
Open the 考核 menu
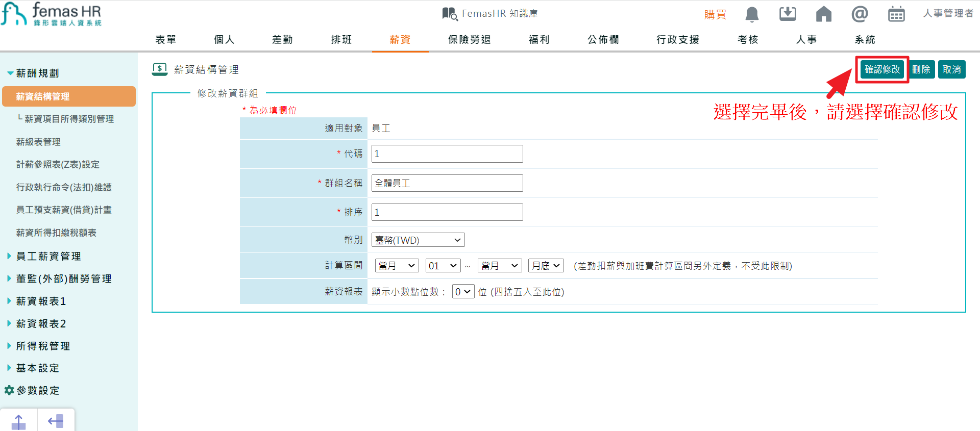[x=748, y=40]
